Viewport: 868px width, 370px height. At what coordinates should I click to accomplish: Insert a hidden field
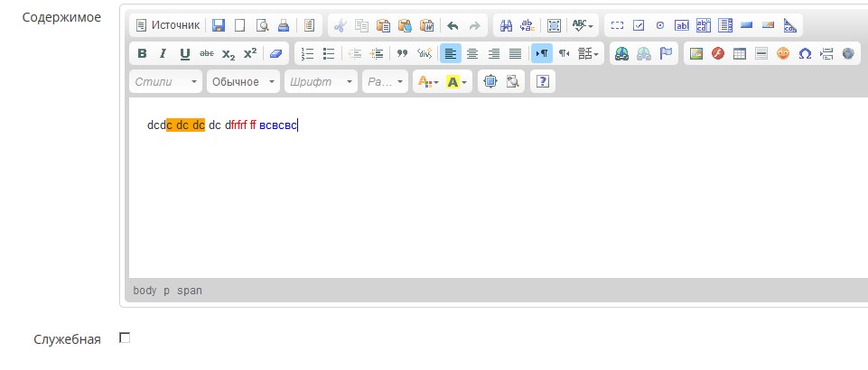click(789, 25)
